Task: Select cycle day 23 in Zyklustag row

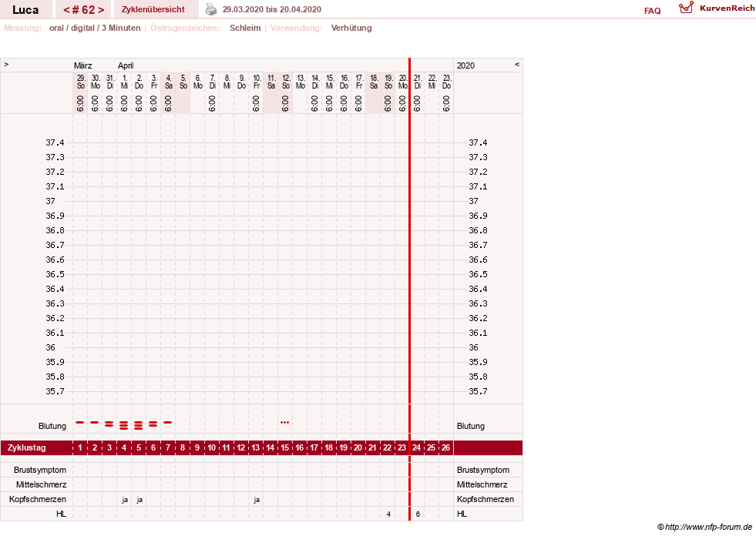Action: (x=402, y=447)
